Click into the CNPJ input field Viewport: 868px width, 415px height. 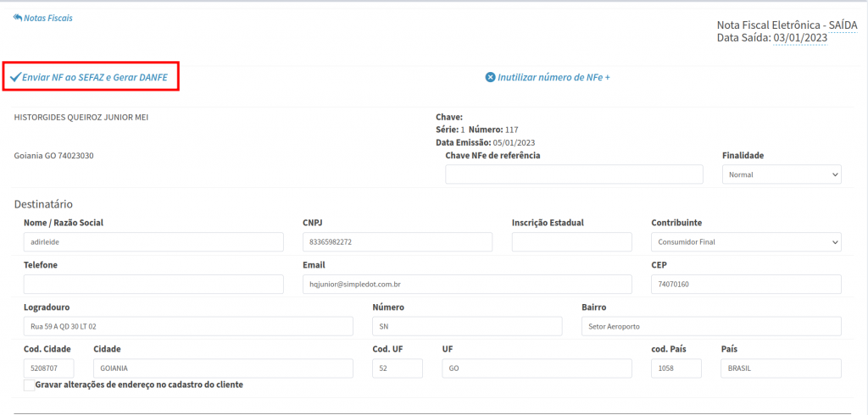pyautogui.click(x=397, y=242)
